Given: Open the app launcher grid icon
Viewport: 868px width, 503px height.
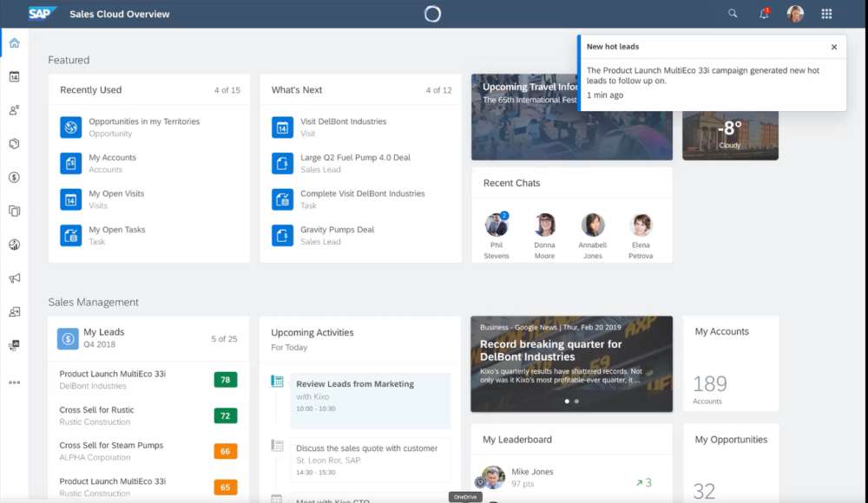Looking at the screenshot, I should tap(826, 14).
